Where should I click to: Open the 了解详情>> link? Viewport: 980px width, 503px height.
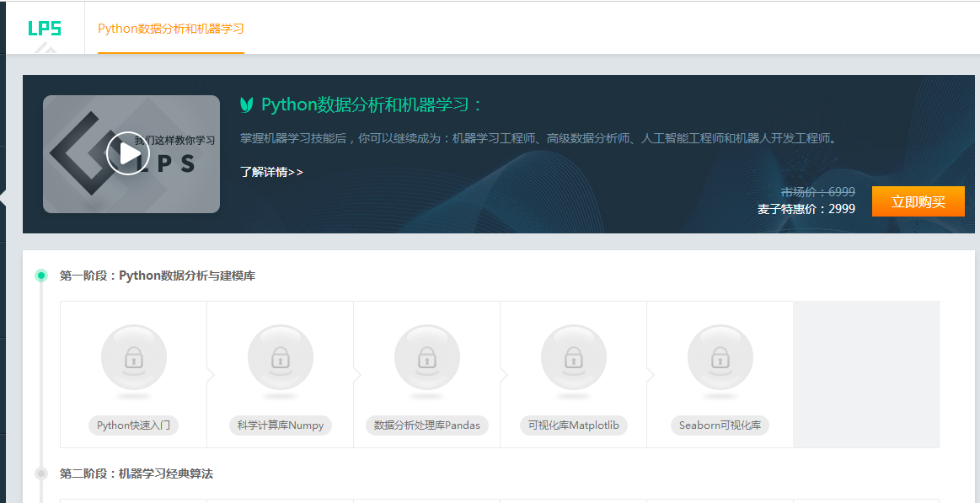(271, 172)
